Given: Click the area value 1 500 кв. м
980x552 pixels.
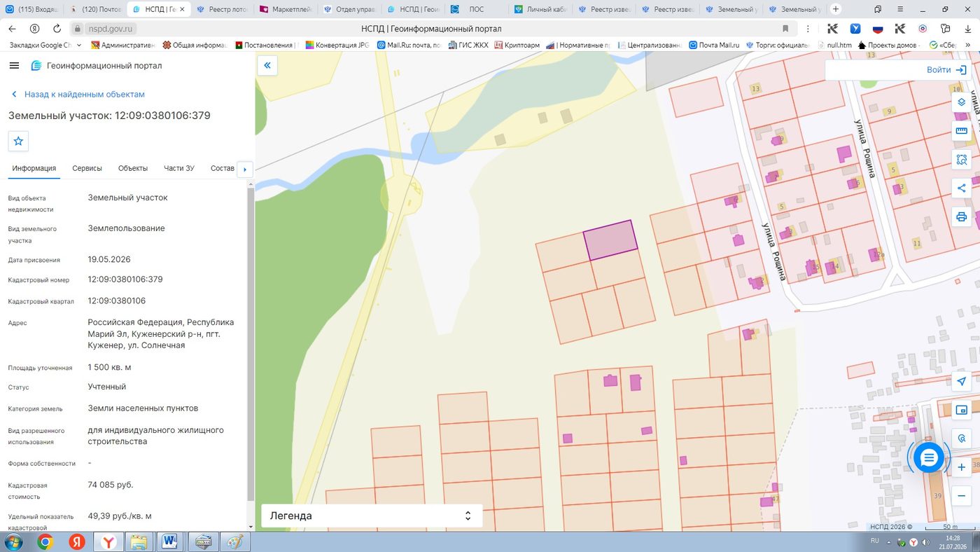Looking at the screenshot, I should [x=109, y=368].
